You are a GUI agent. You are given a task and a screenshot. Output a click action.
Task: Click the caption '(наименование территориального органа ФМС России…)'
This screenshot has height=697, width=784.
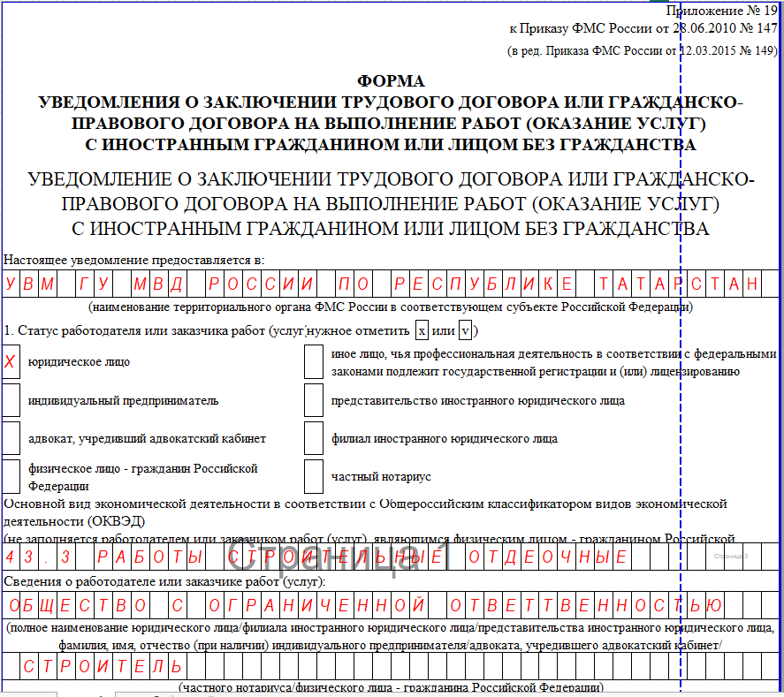point(391,307)
